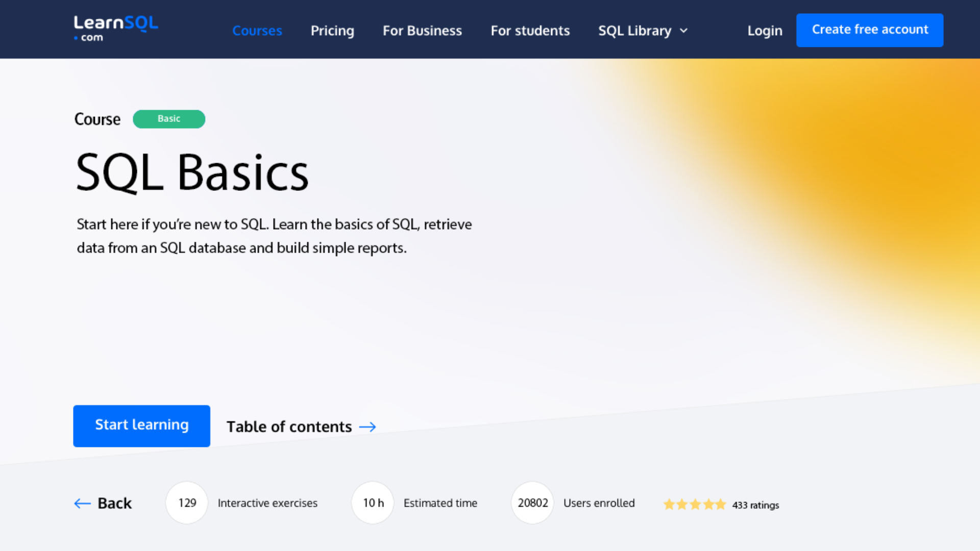Open the Courses menu item
Viewport: 980px width, 551px height.
(257, 31)
